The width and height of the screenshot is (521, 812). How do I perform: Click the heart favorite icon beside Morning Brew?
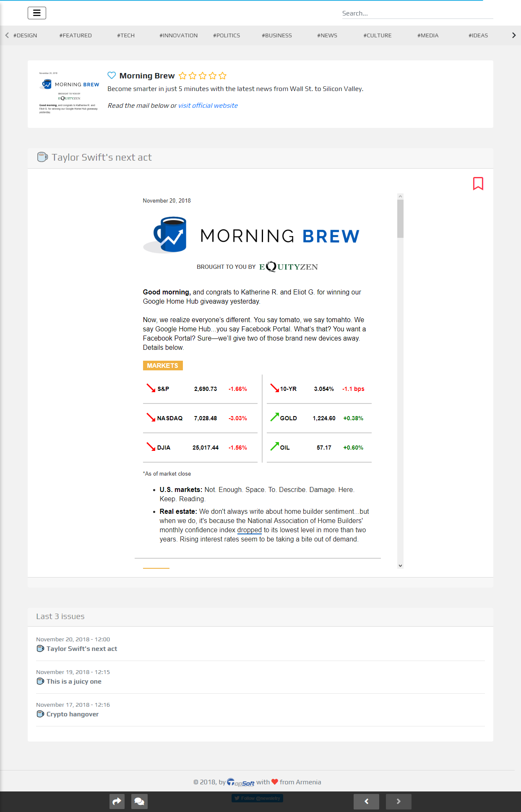pyautogui.click(x=112, y=75)
